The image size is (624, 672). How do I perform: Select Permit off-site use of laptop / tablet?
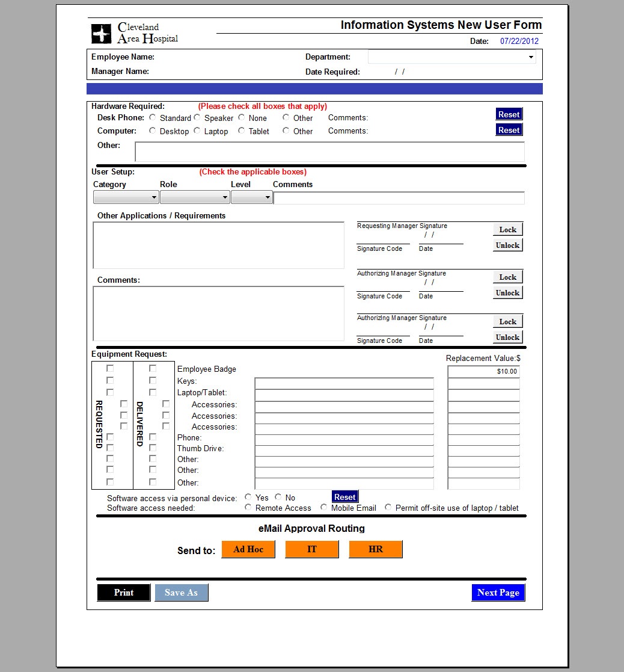point(388,507)
